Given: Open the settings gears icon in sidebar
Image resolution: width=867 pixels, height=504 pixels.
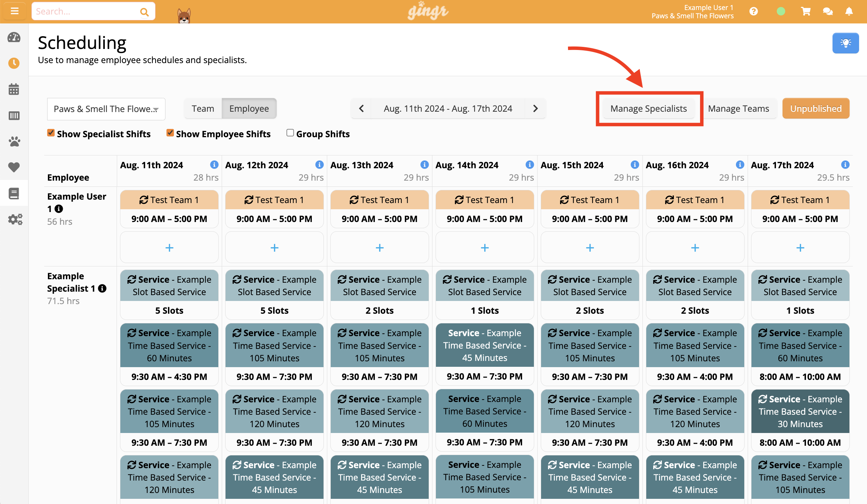Looking at the screenshot, I should coord(15,219).
